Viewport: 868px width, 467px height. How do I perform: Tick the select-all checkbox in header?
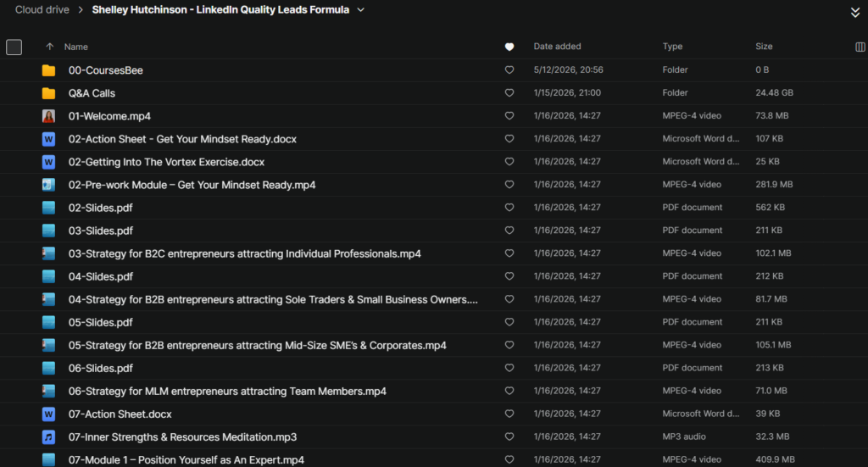click(x=14, y=47)
